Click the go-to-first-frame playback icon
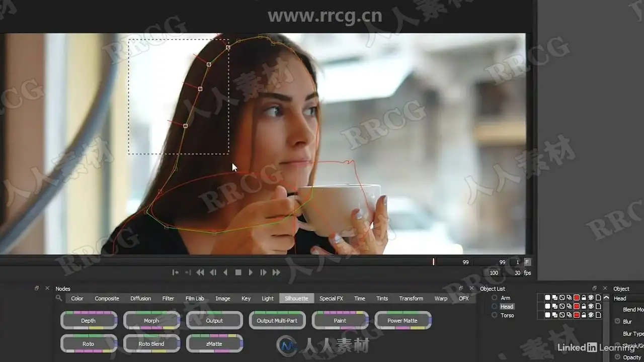 coord(175,273)
